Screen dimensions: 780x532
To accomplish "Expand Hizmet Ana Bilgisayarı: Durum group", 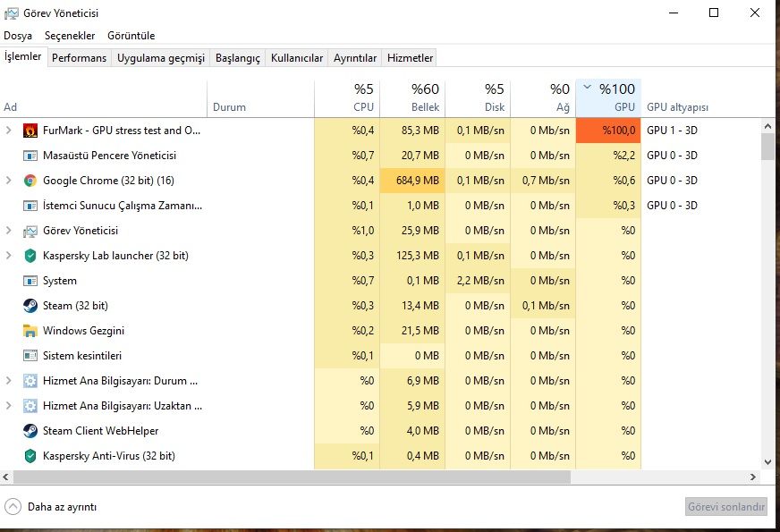I will [8, 380].
